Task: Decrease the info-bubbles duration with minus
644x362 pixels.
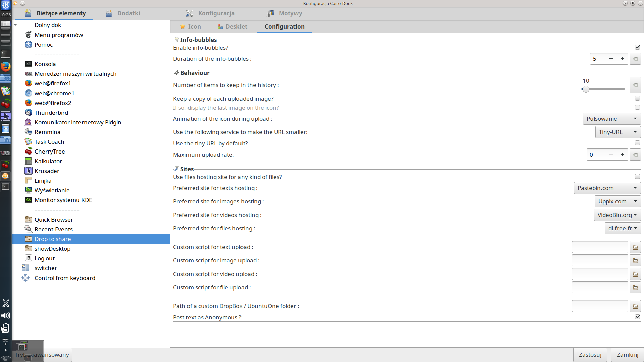Action: tap(611, 59)
